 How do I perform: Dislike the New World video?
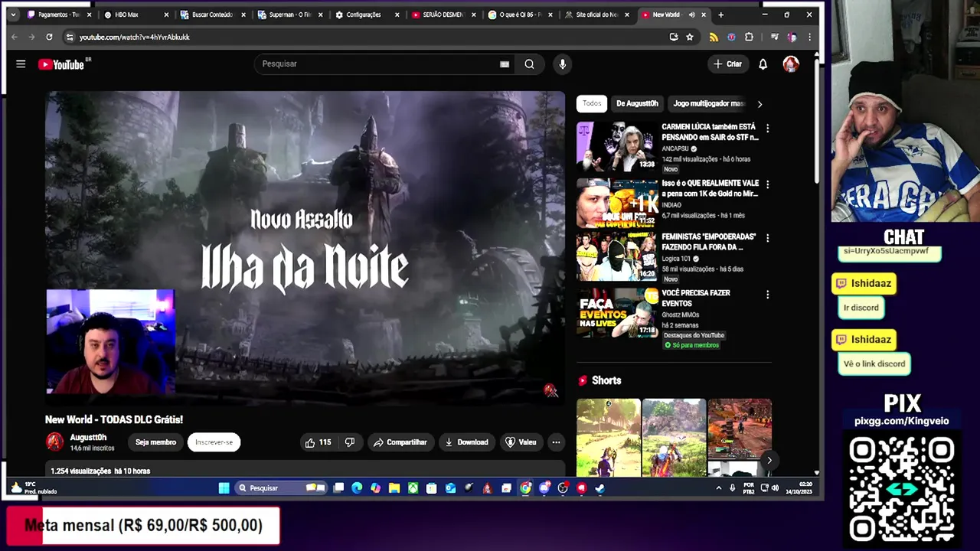tap(350, 442)
